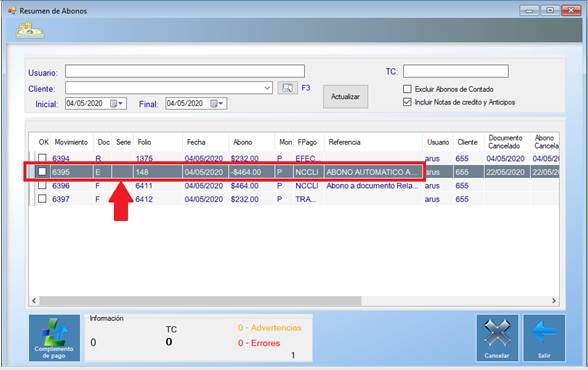Image resolution: width=588 pixels, height=370 pixels.
Task: Click Complemento de pago button
Action: click(x=54, y=338)
